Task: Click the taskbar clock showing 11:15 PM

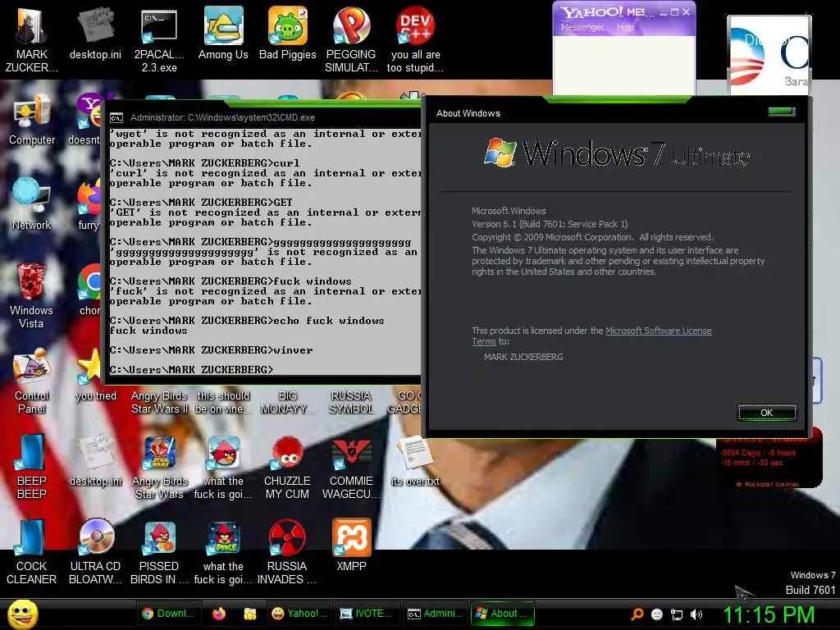Action: (x=769, y=614)
